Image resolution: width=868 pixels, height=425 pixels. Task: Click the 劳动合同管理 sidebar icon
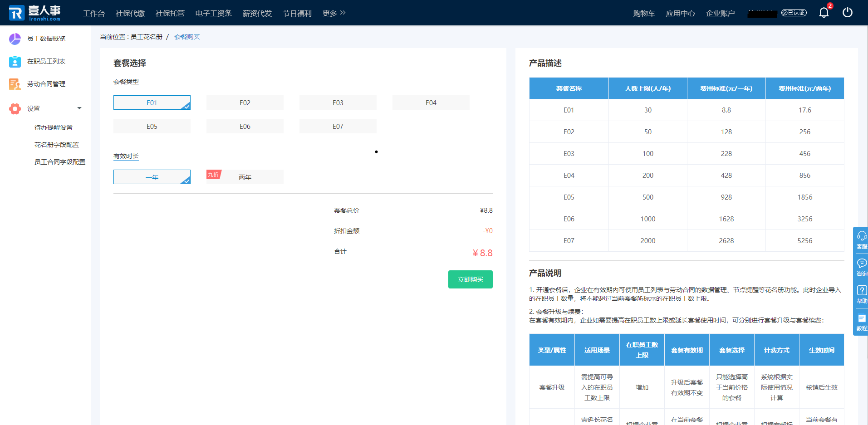pos(15,84)
